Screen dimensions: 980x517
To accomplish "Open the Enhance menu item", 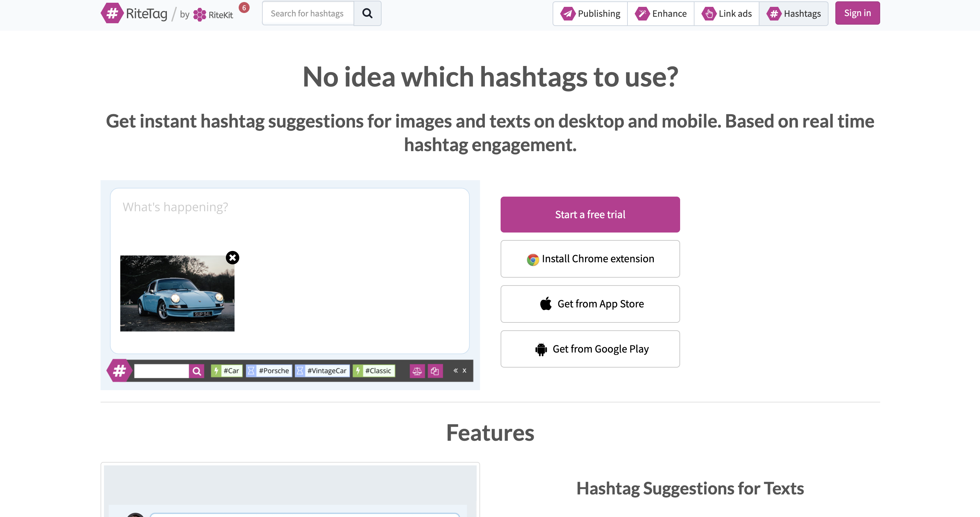I will coord(660,14).
